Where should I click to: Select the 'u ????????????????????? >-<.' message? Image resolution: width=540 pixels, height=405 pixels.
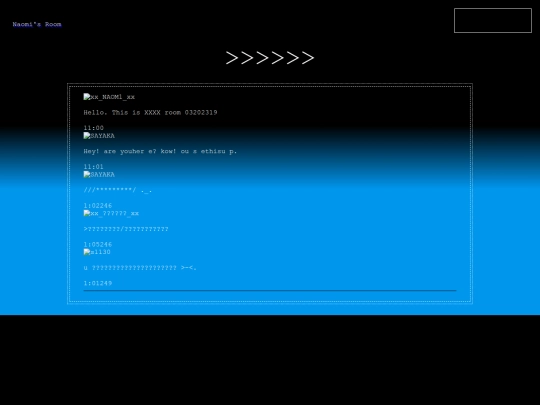[x=140, y=268]
